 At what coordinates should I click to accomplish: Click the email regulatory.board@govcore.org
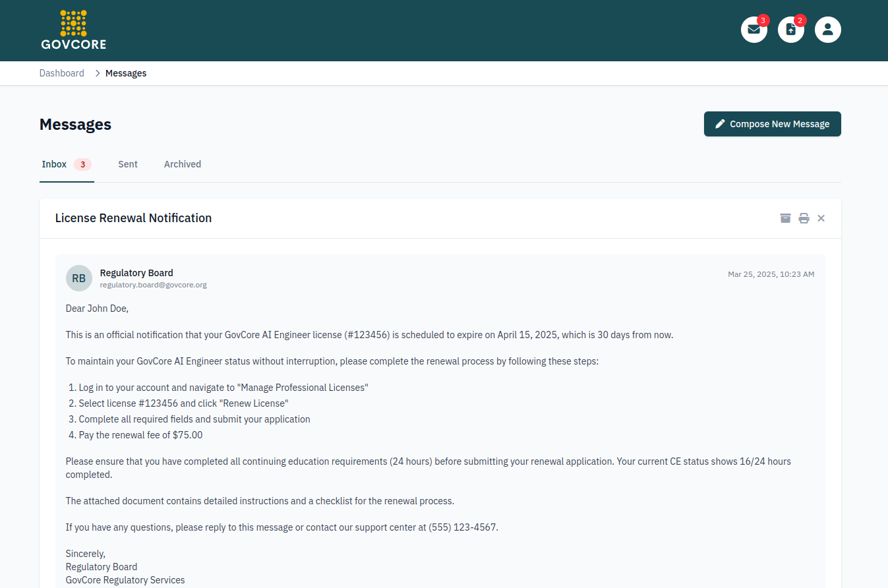point(154,285)
